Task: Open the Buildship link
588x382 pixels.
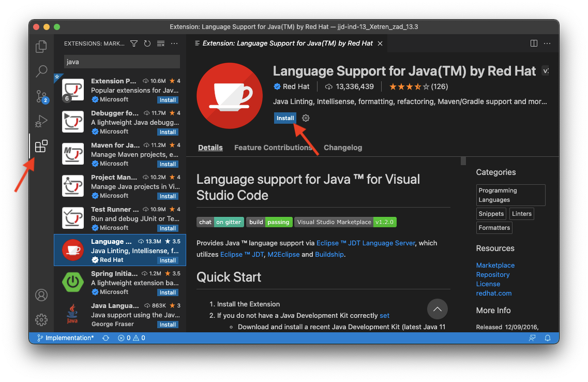Action: click(x=329, y=255)
